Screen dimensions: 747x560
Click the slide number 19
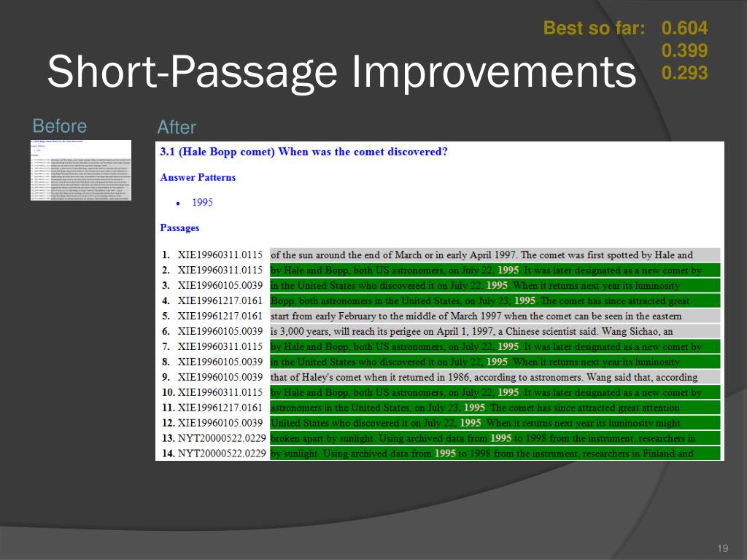tap(723, 548)
